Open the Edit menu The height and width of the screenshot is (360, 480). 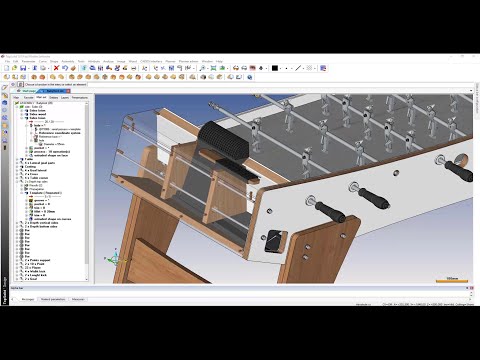pos(16,61)
